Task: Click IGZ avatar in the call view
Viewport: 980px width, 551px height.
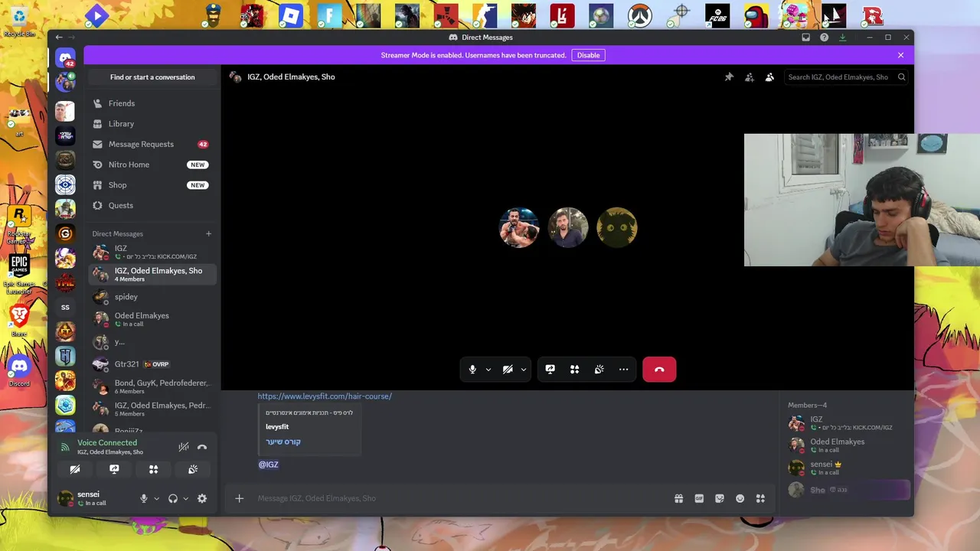Action: click(519, 227)
